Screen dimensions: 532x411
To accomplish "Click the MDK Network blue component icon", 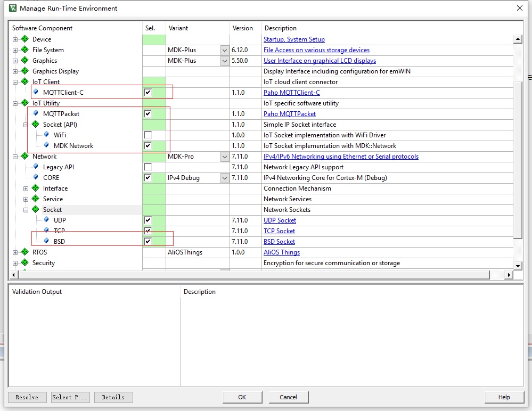I will [x=46, y=145].
